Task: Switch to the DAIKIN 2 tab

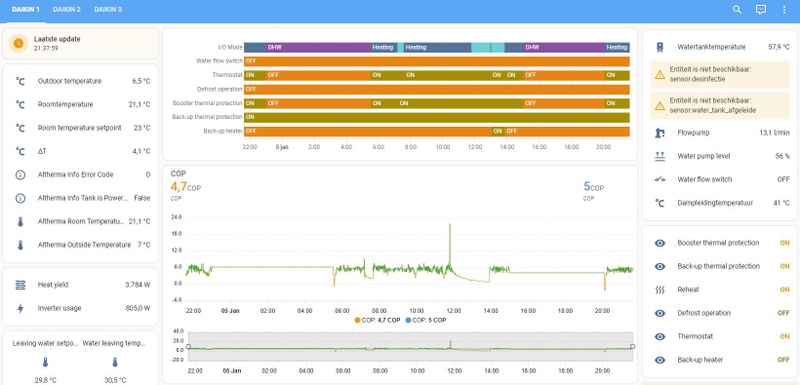Action: click(x=67, y=10)
